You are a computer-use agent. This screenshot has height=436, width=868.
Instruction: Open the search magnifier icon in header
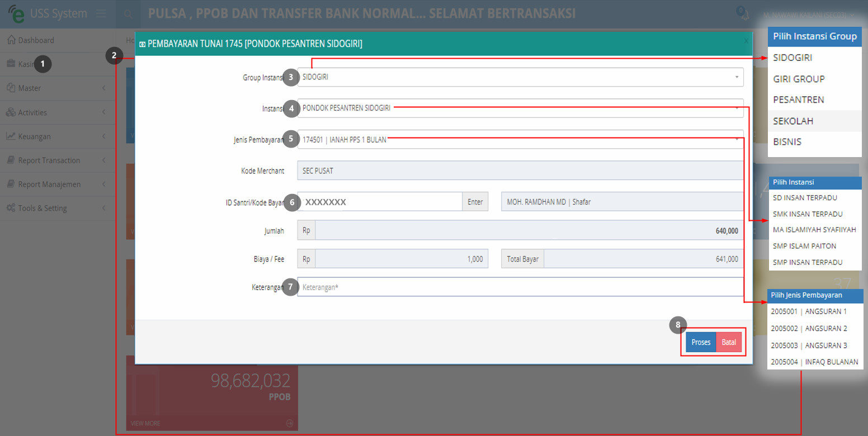pyautogui.click(x=128, y=14)
